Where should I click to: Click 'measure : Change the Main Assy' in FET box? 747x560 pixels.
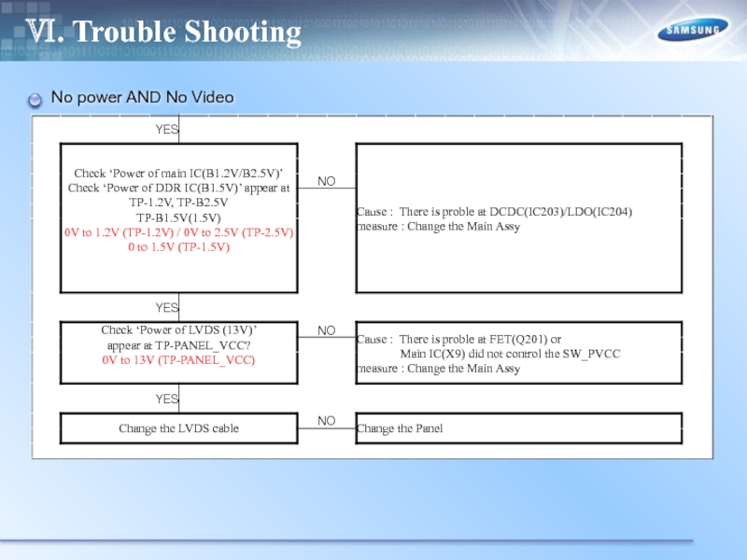(x=438, y=369)
